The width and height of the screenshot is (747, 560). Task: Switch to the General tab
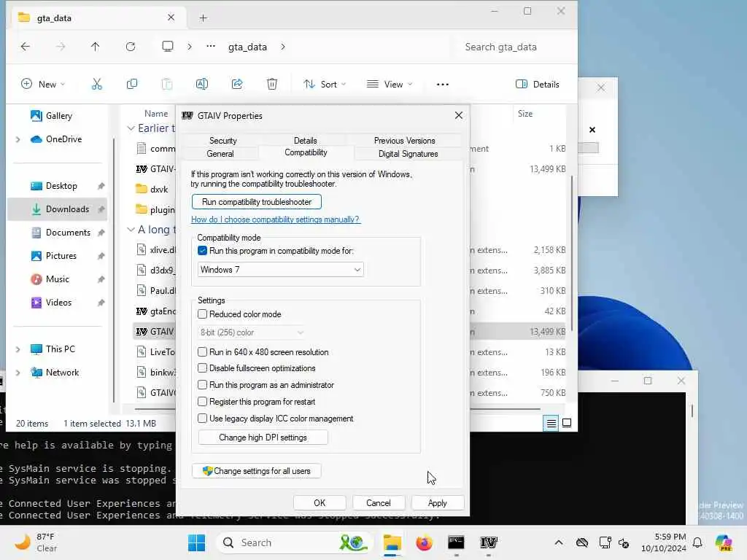[220, 154]
